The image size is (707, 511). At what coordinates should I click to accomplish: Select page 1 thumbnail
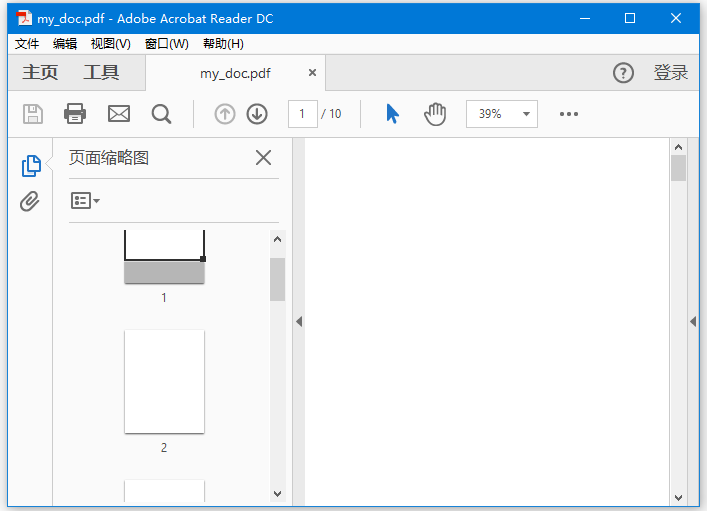tap(164, 257)
